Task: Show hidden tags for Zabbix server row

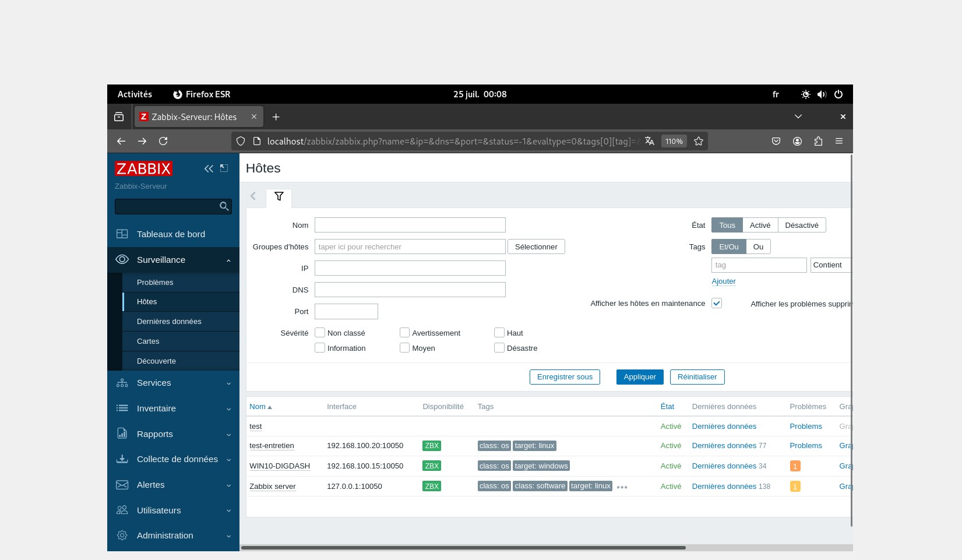Action: click(622, 487)
